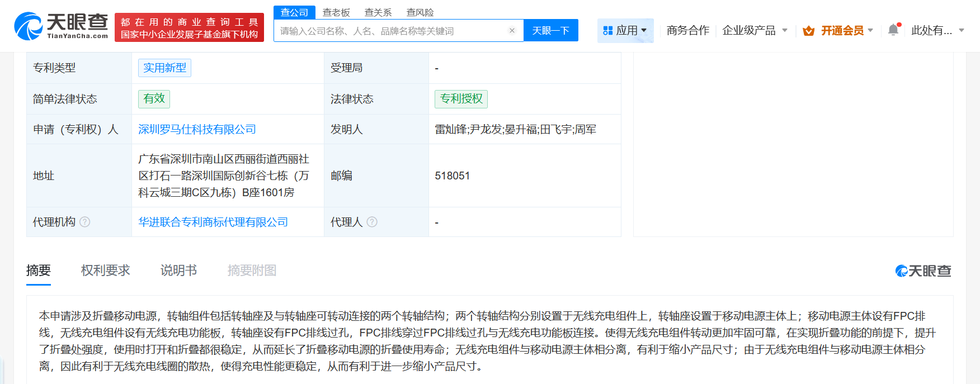Image resolution: width=980 pixels, height=384 pixels.
Task: Select the 查关系 search tab
Action: point(378,12)
